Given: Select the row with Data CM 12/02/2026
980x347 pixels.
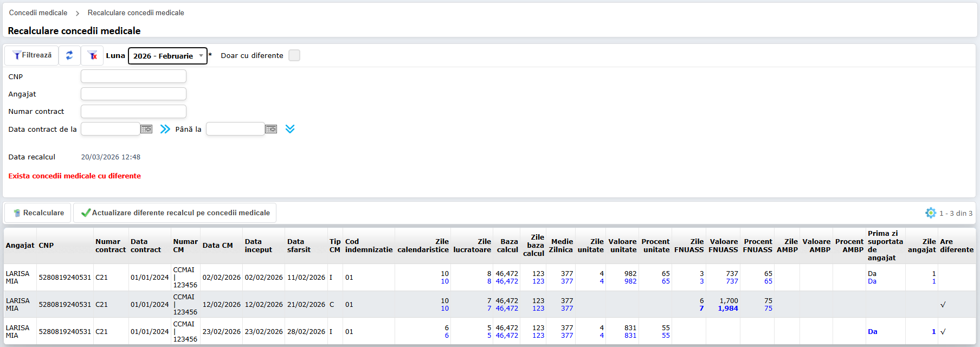Looking at the screenshot, I should [x=221, y=305].
